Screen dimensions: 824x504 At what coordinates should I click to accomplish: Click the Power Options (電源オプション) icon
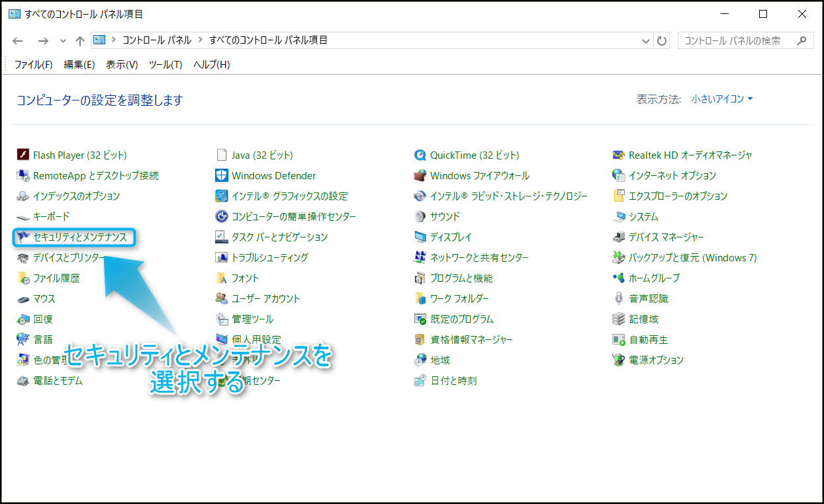(619, 360)
